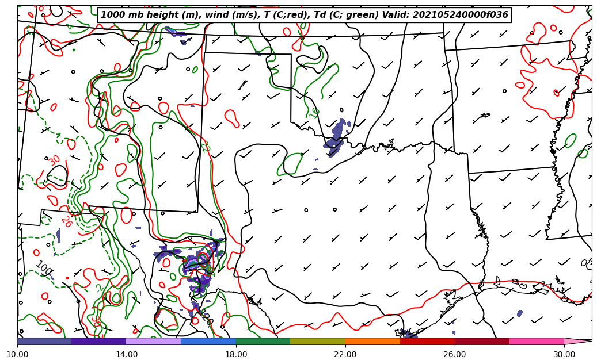Click the 10.00 colorbar tick label
Viewport: 597px width, 364px height.
[17, 355]
